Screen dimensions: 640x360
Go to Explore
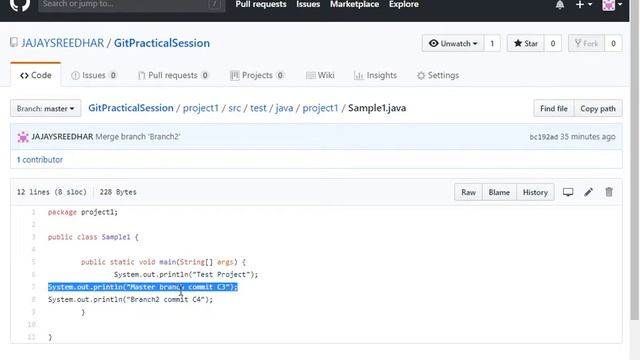pos(404,4)
